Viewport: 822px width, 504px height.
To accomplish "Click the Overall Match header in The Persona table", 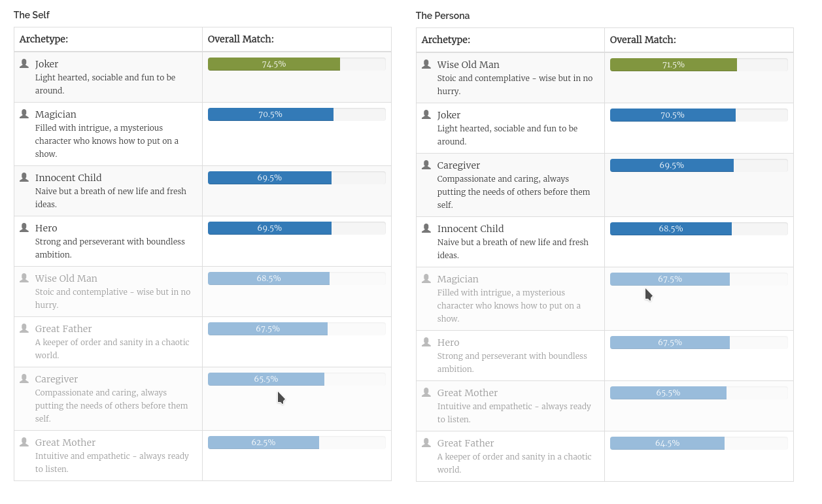I will 643,40.
